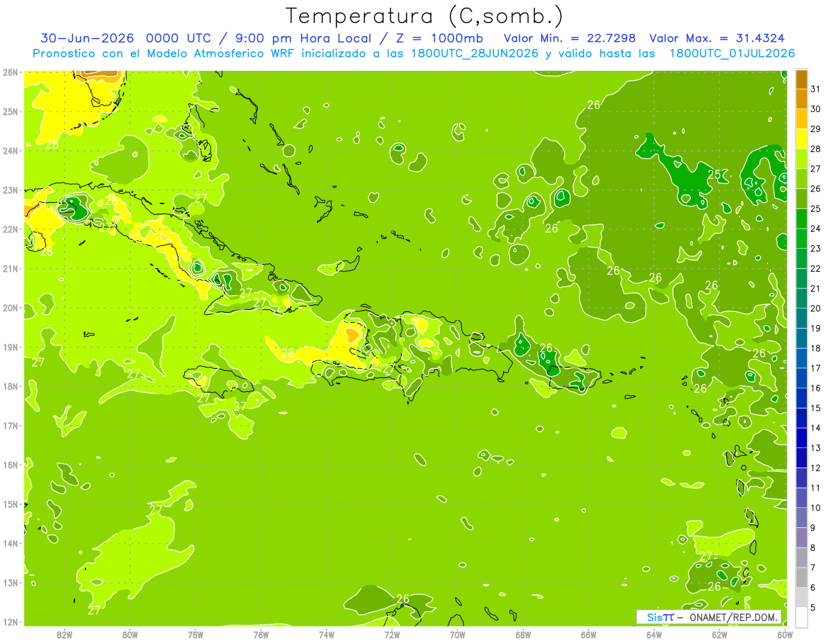Image resolution: width=834 pixels, height=644 pixels.
Task: Click the 70W longitude axis label
Action: (x=457, y=635)
